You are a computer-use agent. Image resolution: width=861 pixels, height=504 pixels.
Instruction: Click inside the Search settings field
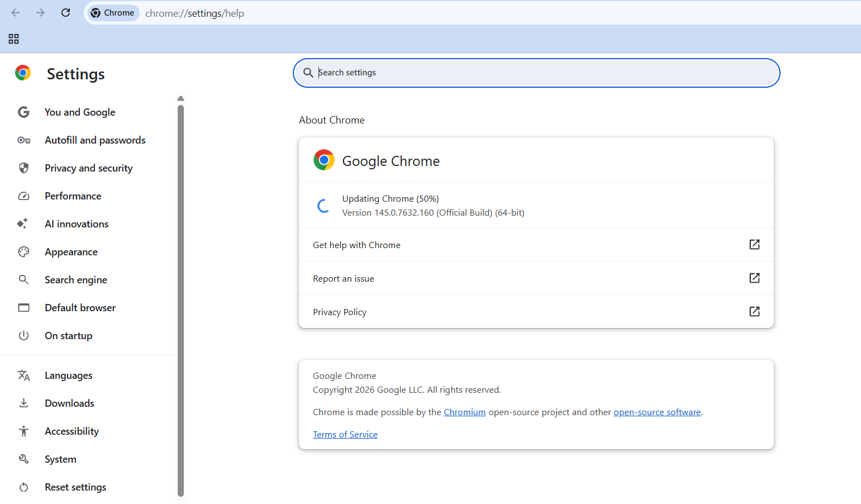click(536, 73)
